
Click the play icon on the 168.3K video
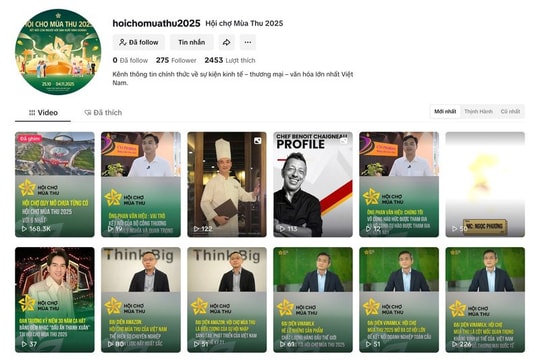click(24, 228)
